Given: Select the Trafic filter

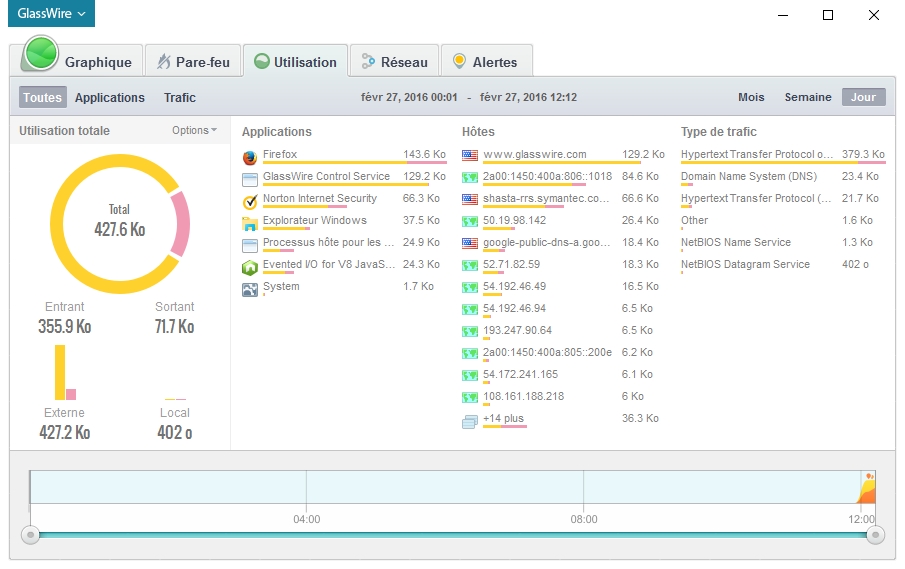Looking at the screenshot, I should click(x=179, y=97).
